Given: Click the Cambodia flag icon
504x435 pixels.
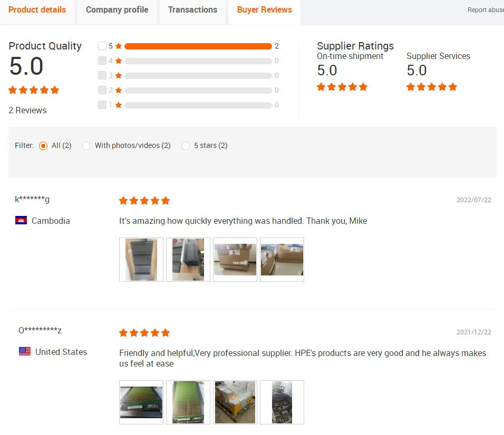Looking at the screenshot, I should tap(21, 221).
